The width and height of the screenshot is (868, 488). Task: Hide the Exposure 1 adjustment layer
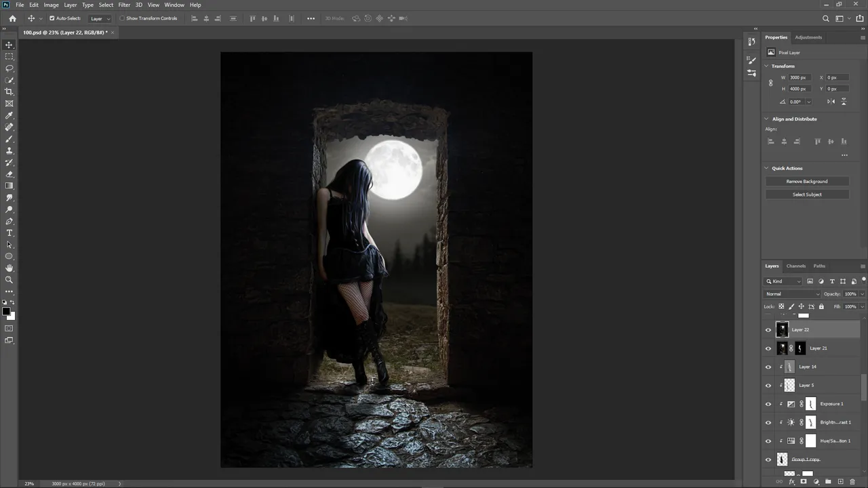click(x=768, y=404)
